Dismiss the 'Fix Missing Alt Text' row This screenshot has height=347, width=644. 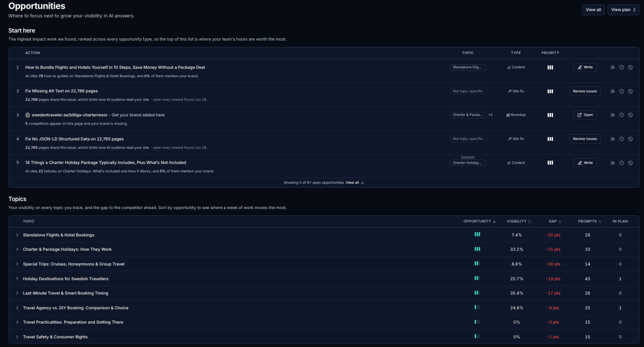click(630, 91)
